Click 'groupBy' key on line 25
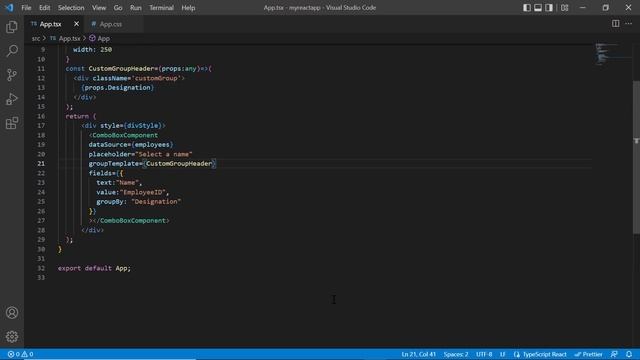Screen dimensions: 640x360 (x=110, y=202)
